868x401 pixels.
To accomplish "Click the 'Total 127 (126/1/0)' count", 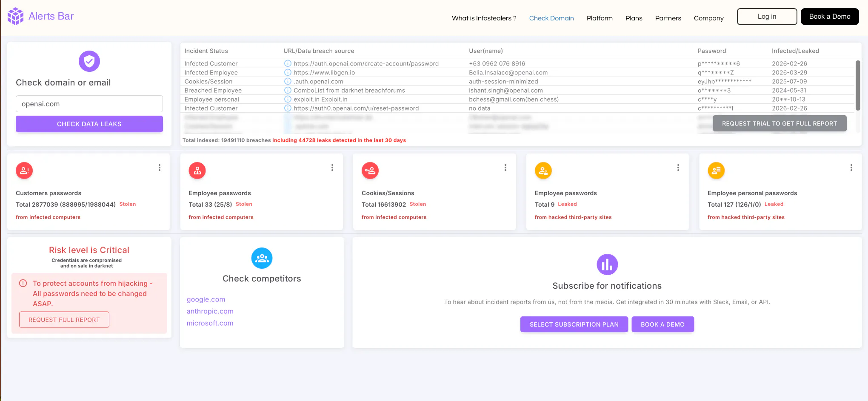I will [x=734, y=205].
